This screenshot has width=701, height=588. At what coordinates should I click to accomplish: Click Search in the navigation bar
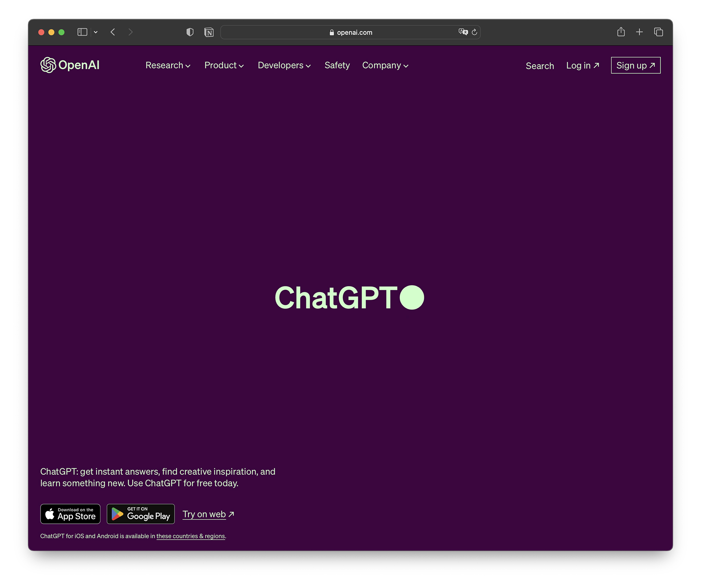540,66
